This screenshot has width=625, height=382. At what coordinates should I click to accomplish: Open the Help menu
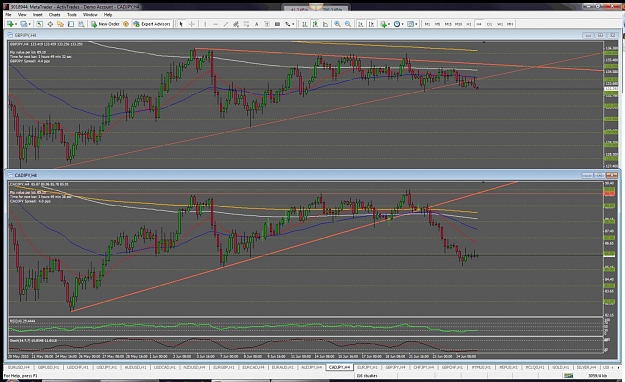pos(108,14)
